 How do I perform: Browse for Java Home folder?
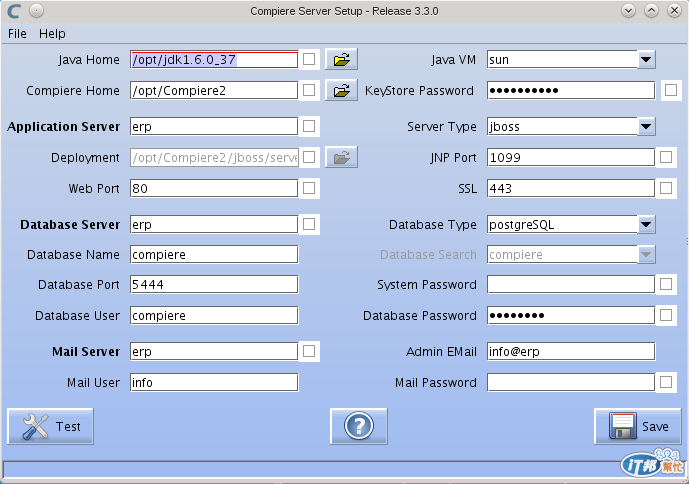tap(341, 59)
